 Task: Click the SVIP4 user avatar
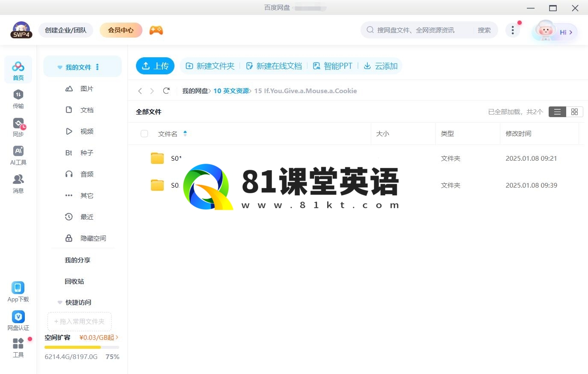(21, 30)
